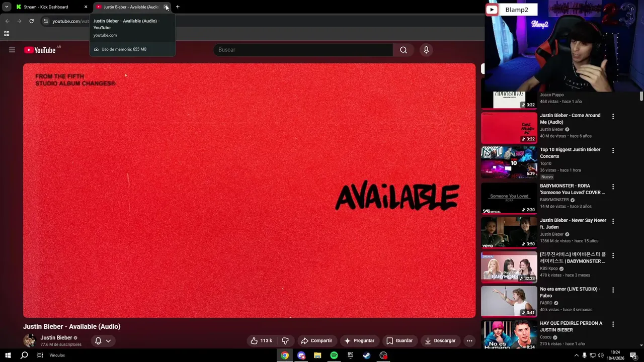This screenshot has height=362, width=644.
Task: Open HAY QUE PEDIRLE PERDON A JUSTIN BIEBER title
Action: click(571, 327)
